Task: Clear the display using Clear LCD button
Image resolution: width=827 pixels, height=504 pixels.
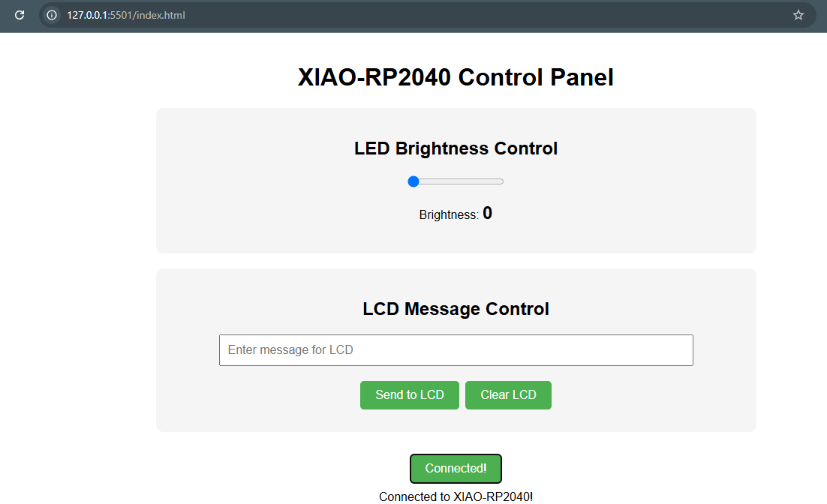Action: point(508,394)
